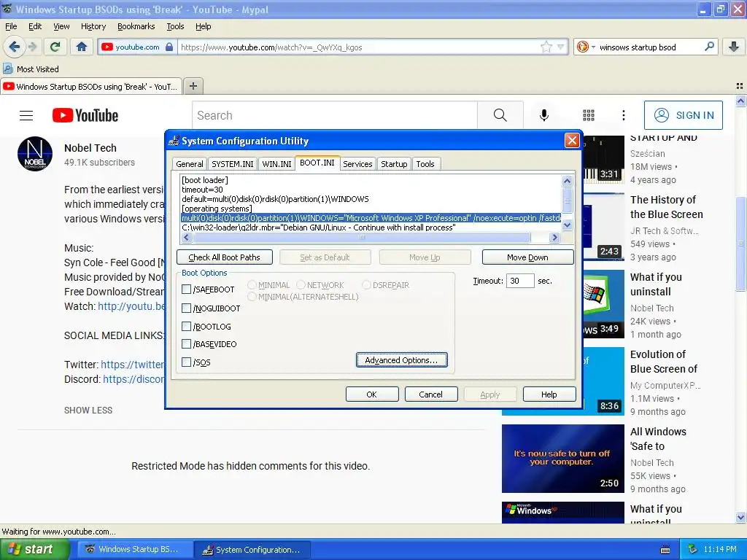The height and width of the screenshot is (560, 747).
Task: Open the File menu
Action: click(11, 26)
